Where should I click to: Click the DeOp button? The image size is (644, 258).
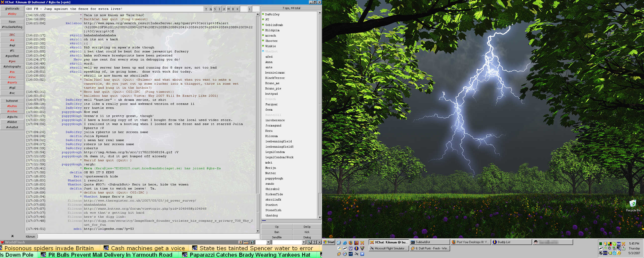(x=307, y=227)
